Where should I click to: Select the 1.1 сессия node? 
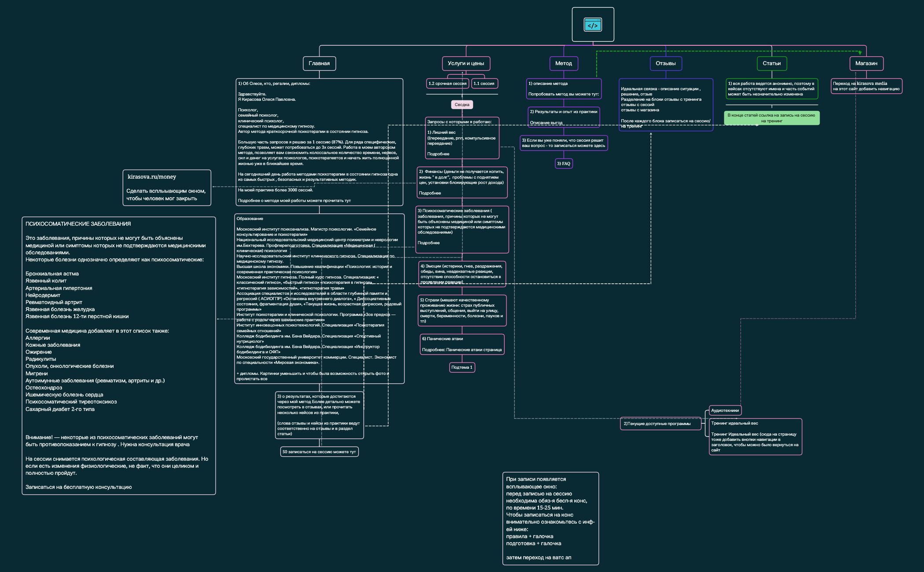pyautogui.click(x=485, y=83)
